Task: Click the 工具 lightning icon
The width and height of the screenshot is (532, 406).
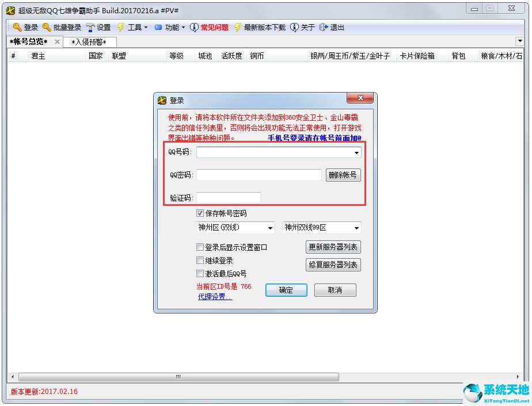Action: [121, 27]
